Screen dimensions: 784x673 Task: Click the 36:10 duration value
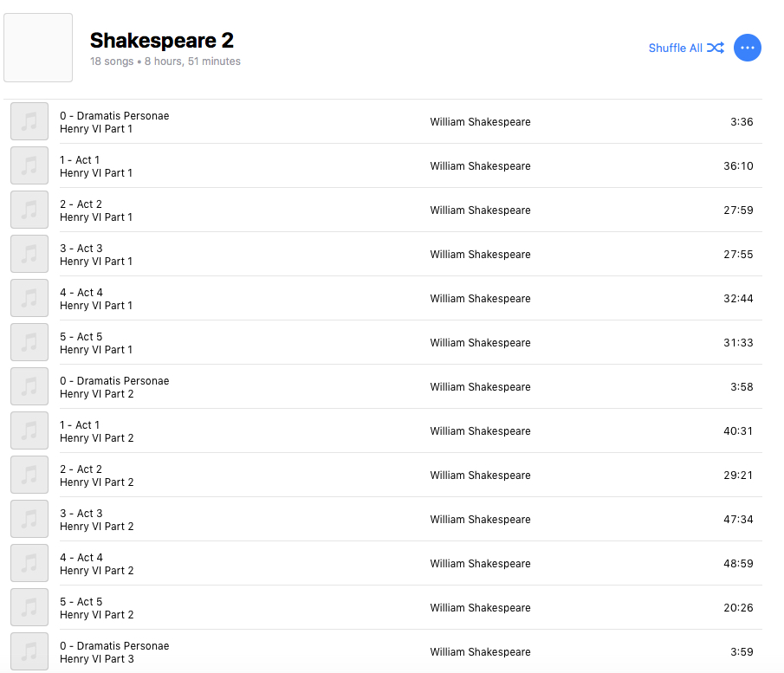[x=738, y=166]
